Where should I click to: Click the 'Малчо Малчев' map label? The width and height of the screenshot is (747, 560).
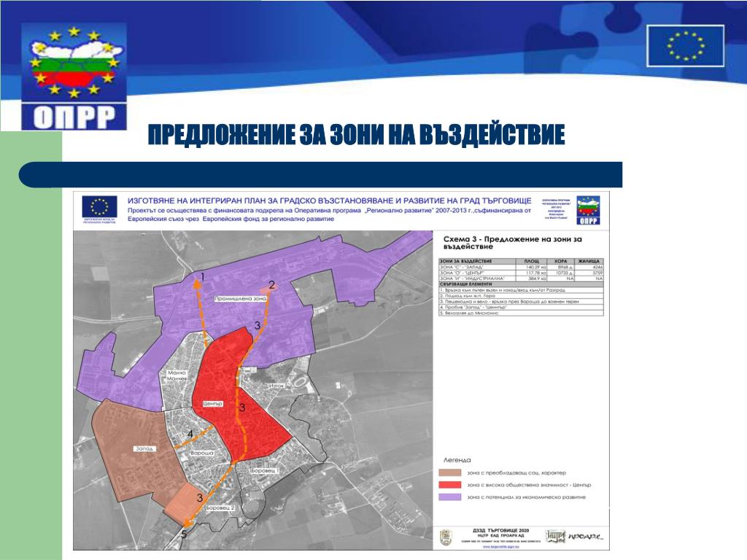(177, 376)
